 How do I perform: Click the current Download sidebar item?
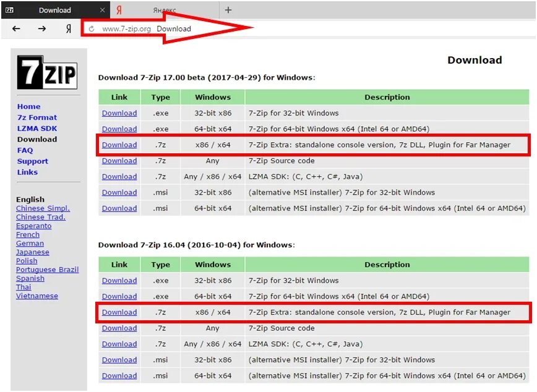[x=37, y=139]
